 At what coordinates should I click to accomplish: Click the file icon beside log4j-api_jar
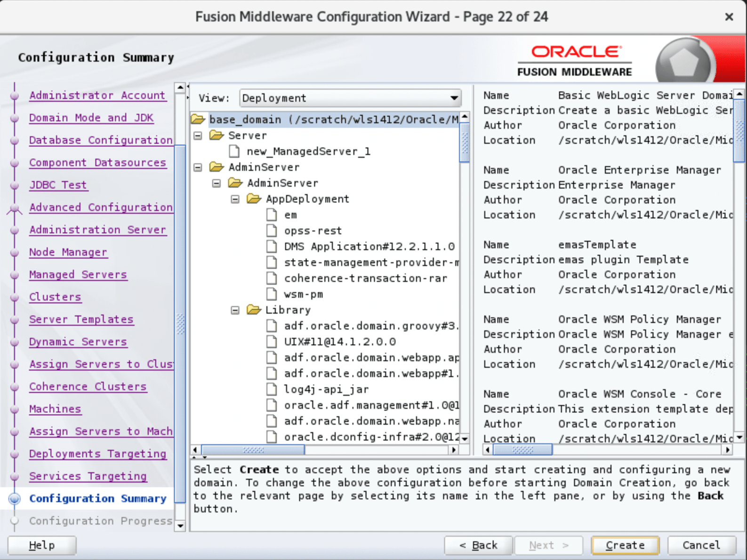click(272, 389)
